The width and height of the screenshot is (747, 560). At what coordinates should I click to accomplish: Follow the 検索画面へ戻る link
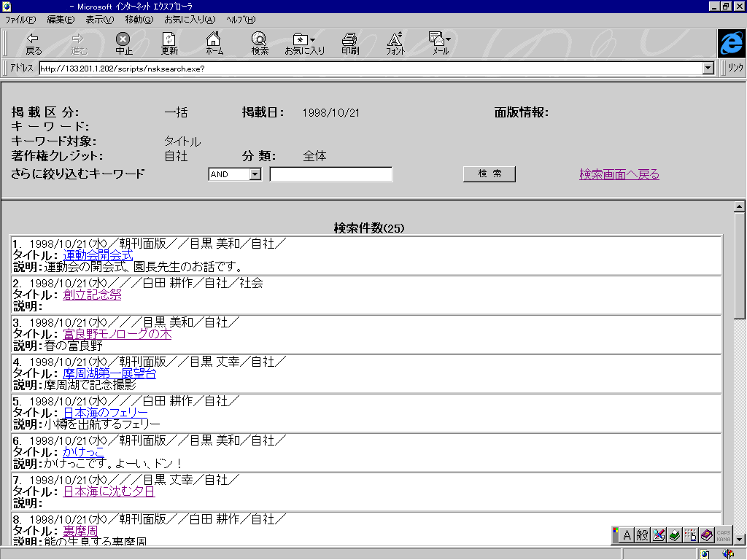tap(619, 174)
